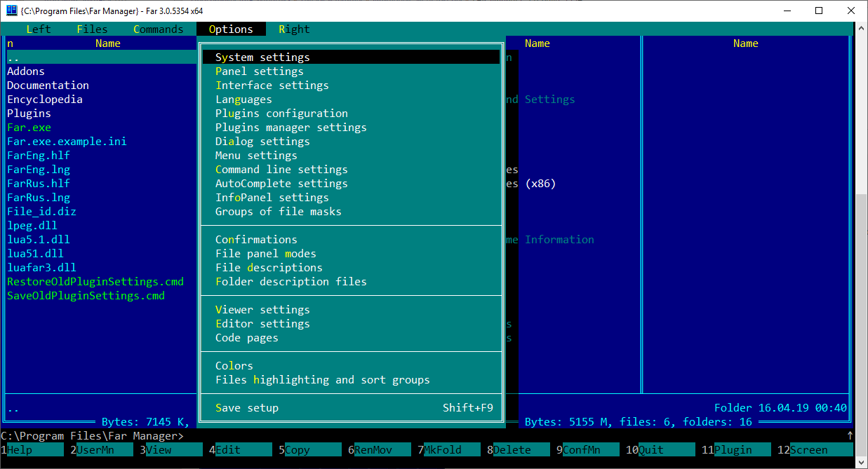Select System settings in Options menu

(262, 57)
